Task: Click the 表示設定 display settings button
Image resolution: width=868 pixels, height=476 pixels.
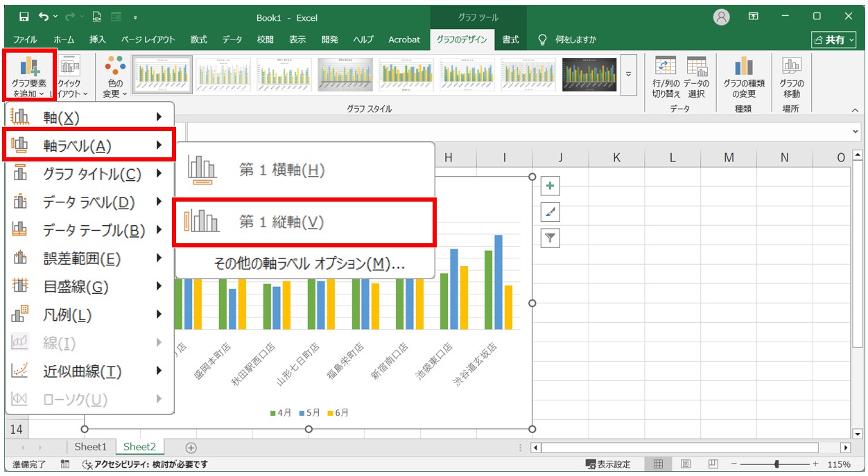Action: 608,464
